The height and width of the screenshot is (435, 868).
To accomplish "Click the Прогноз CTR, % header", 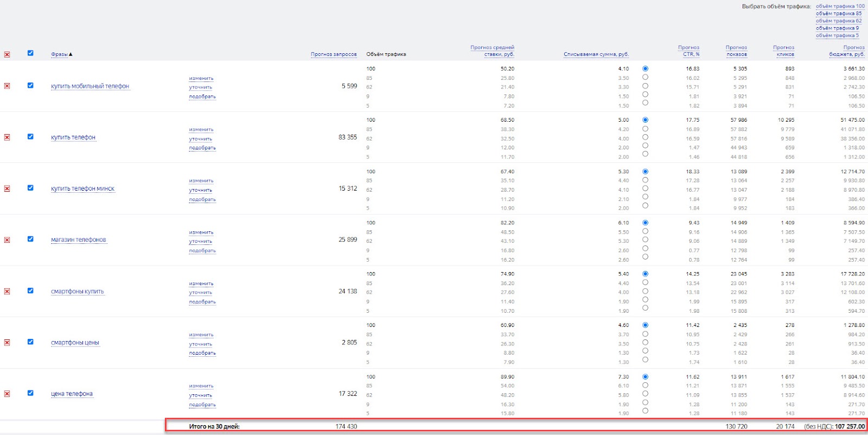I will click(688, 51).
